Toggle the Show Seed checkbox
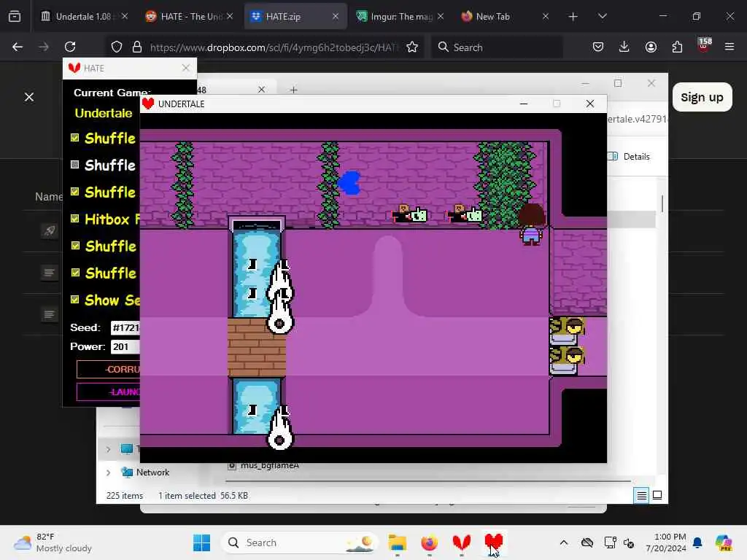This screenshot has width=747, height=560. click(75, 300)
